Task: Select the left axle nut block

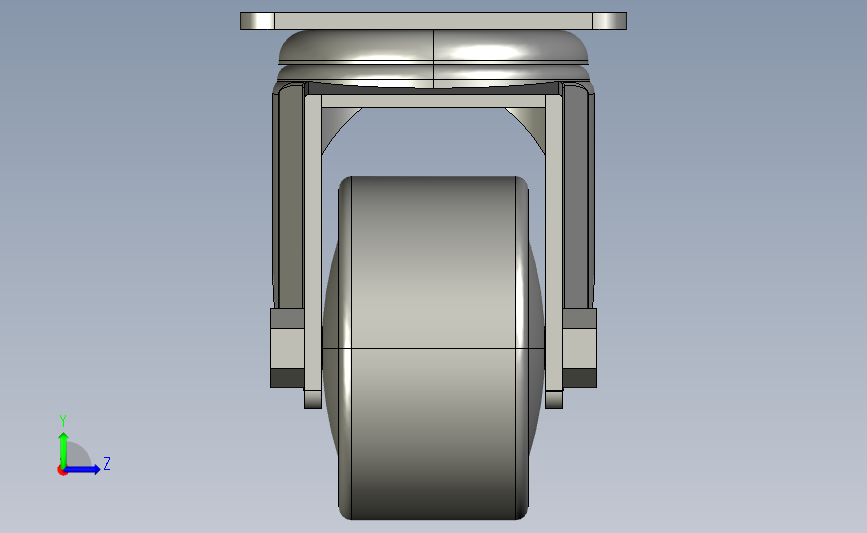Action: click(x=287, y=348)
